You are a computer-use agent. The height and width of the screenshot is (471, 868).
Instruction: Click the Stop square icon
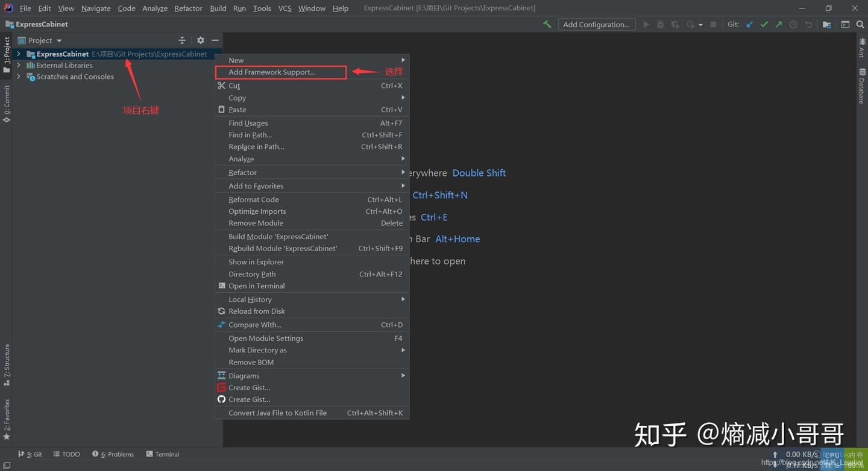coord(714,25)
